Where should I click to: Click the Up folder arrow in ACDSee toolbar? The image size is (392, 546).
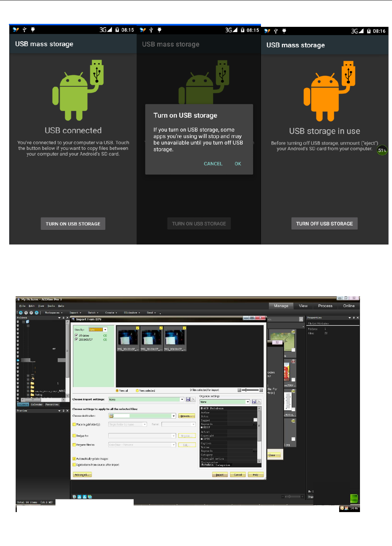(36, 313)
